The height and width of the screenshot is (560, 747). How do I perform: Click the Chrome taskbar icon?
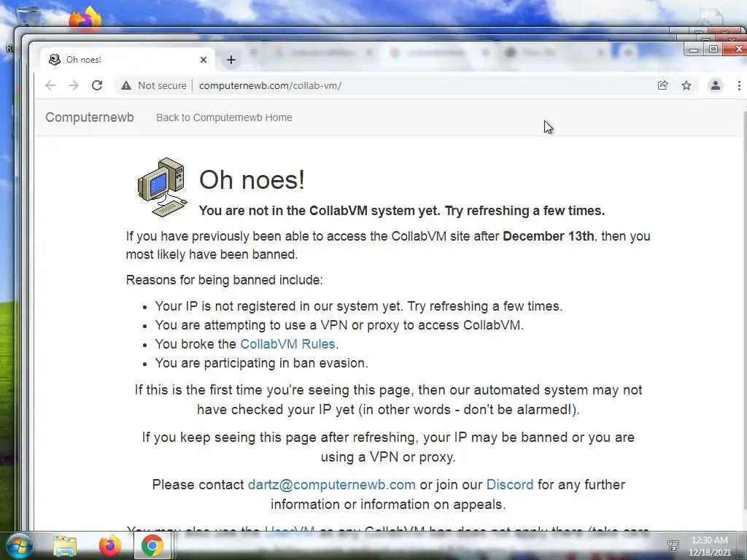(x=152, y=545)
